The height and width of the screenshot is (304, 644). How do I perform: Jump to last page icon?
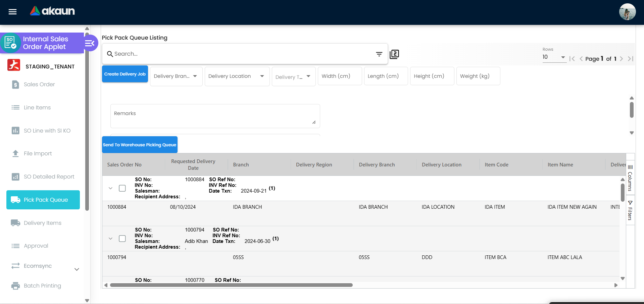coord(631,59)
